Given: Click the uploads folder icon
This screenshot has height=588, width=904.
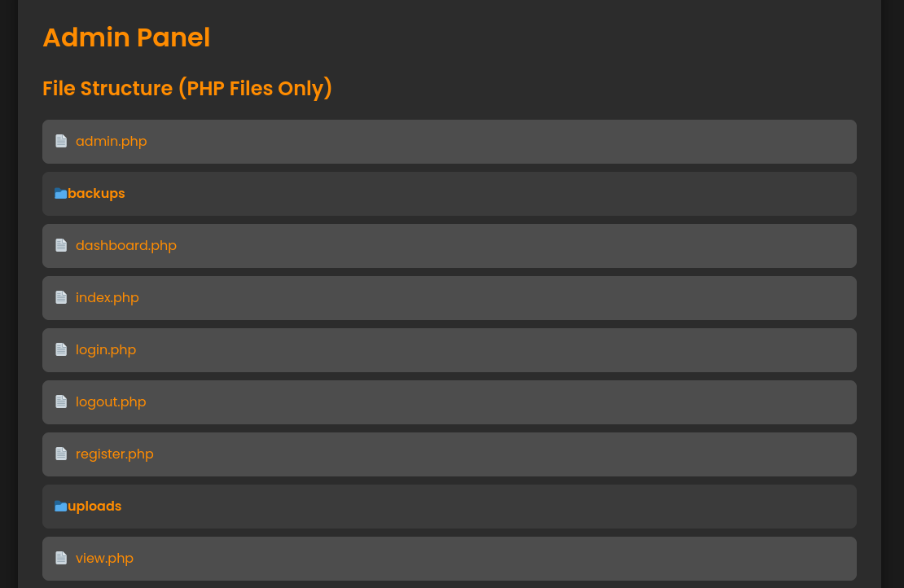Looking at the screenshot, I should [60, 506].
